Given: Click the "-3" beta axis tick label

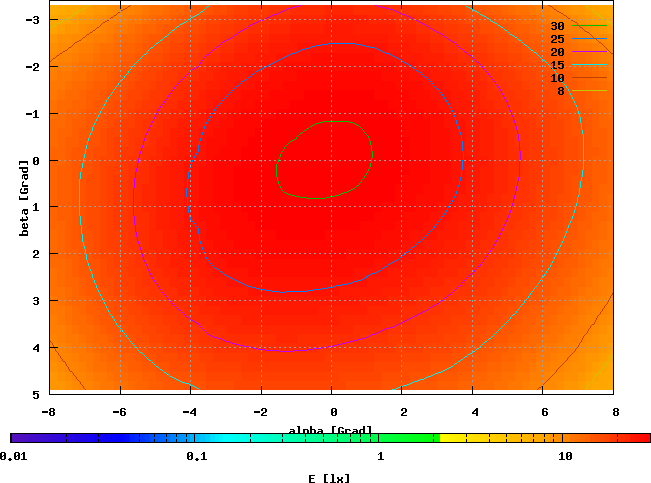Looking at the screenshot, I should [x=32, y=20].
